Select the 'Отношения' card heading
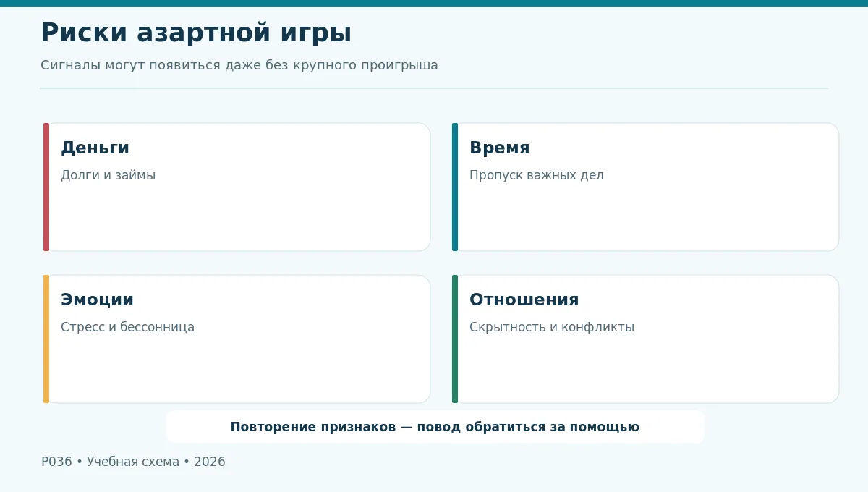The height and width of the screenshot is (492, 868). coord(524,300)
